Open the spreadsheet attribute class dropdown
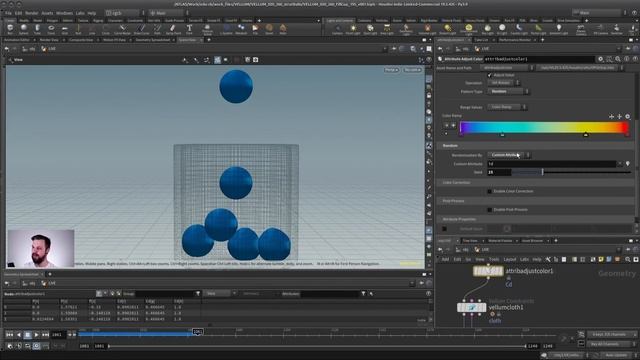Viewport: 640px width, 360px height. pos(220,293)
